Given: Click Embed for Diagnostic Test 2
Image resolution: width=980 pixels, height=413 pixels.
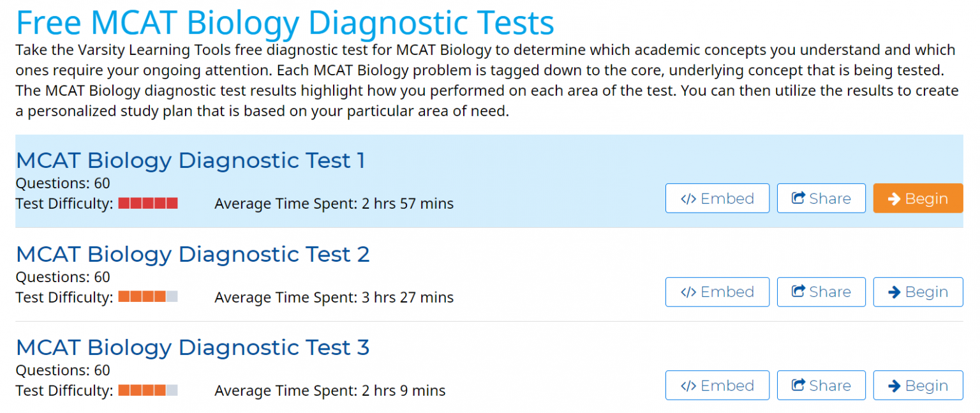Looking at the screenshot, I should pos(717,292).
